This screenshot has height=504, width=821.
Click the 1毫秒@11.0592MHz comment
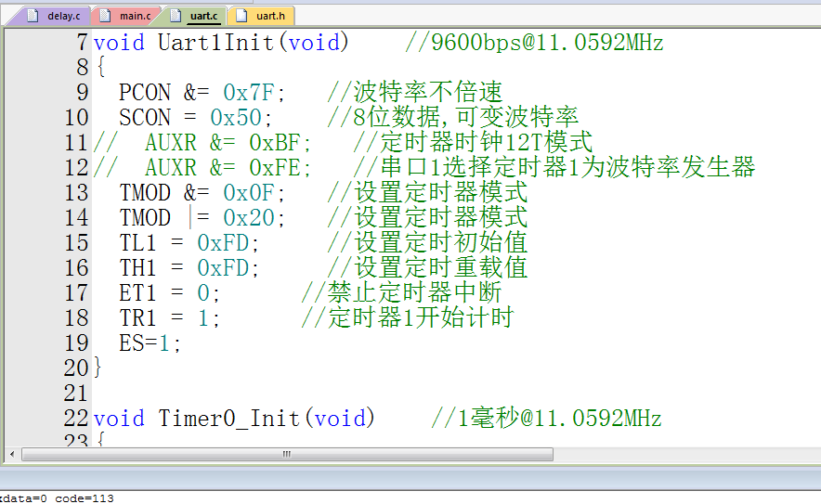point(546,419)
